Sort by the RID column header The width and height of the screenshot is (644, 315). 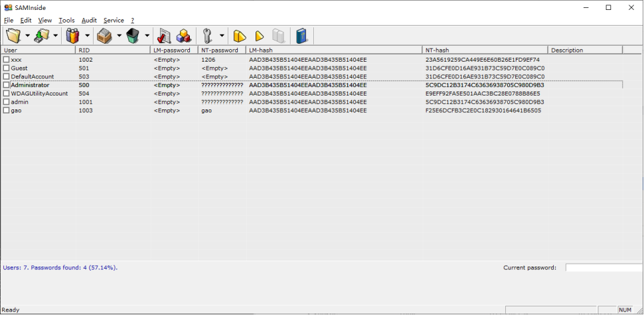tap(113, 50)
